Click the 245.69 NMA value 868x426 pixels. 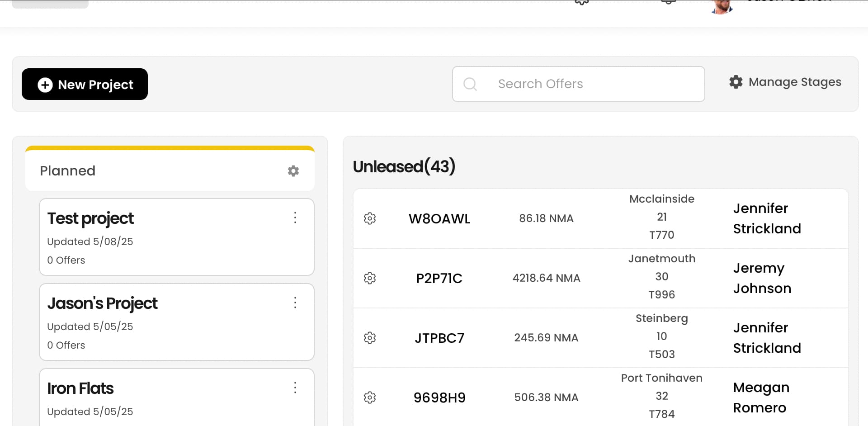coord(546,338)
